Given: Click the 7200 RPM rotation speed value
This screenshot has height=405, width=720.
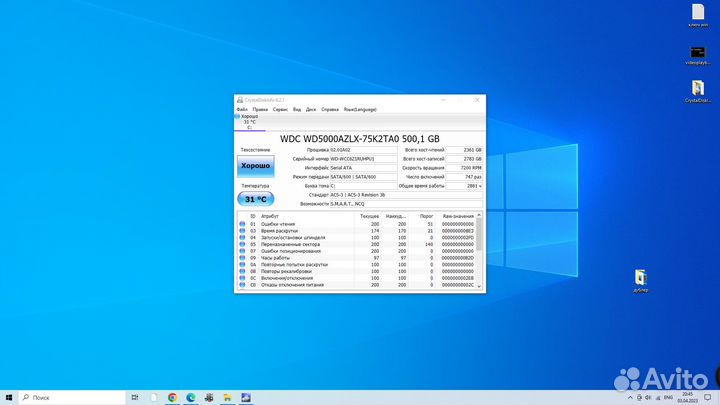Looking at the screenshot, I should point(464,168).
